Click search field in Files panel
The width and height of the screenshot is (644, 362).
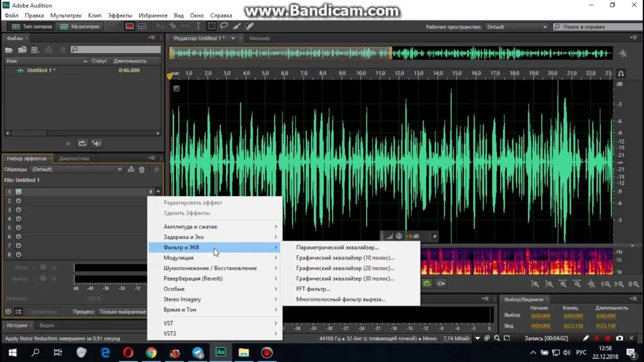click(116, 49)
